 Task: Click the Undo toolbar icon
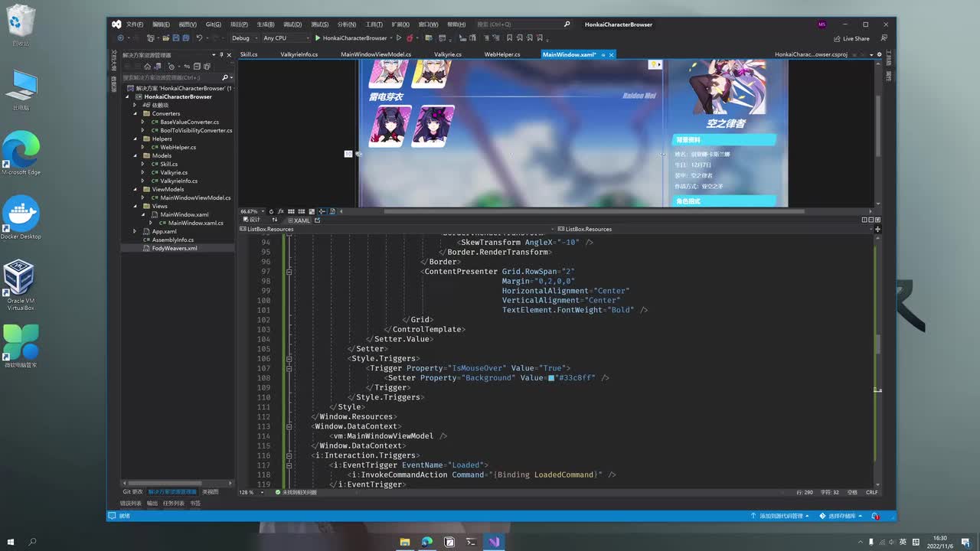199,38
